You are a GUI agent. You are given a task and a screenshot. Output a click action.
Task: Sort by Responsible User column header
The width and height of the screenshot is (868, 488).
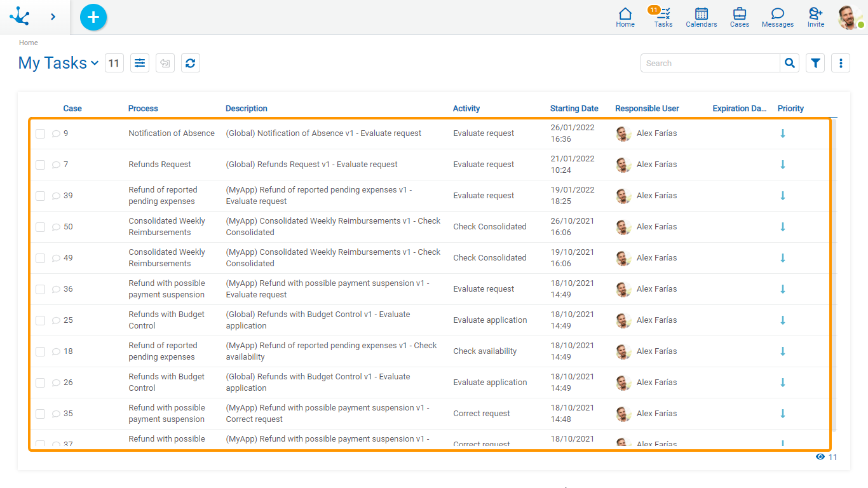647,109
